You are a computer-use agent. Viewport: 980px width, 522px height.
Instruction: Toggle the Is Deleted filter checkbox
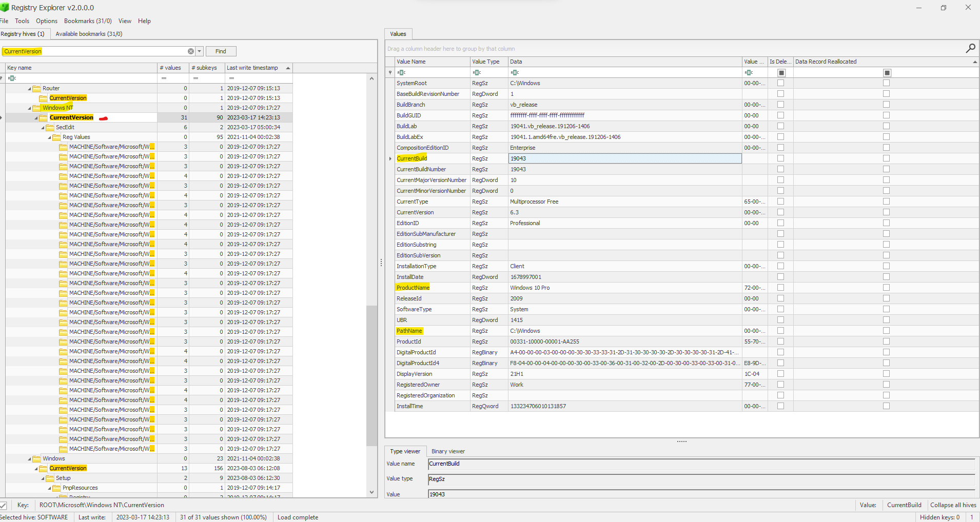pos(781,73)
